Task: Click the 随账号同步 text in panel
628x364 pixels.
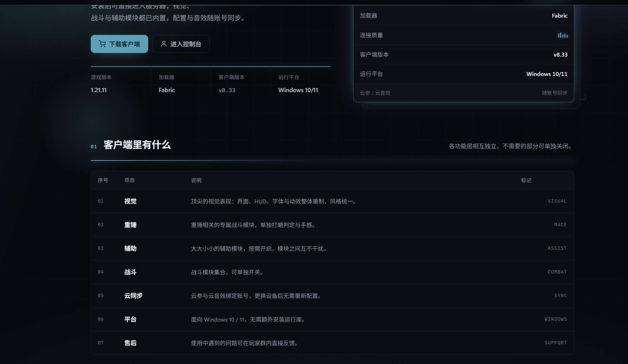Action: (555, 93)
